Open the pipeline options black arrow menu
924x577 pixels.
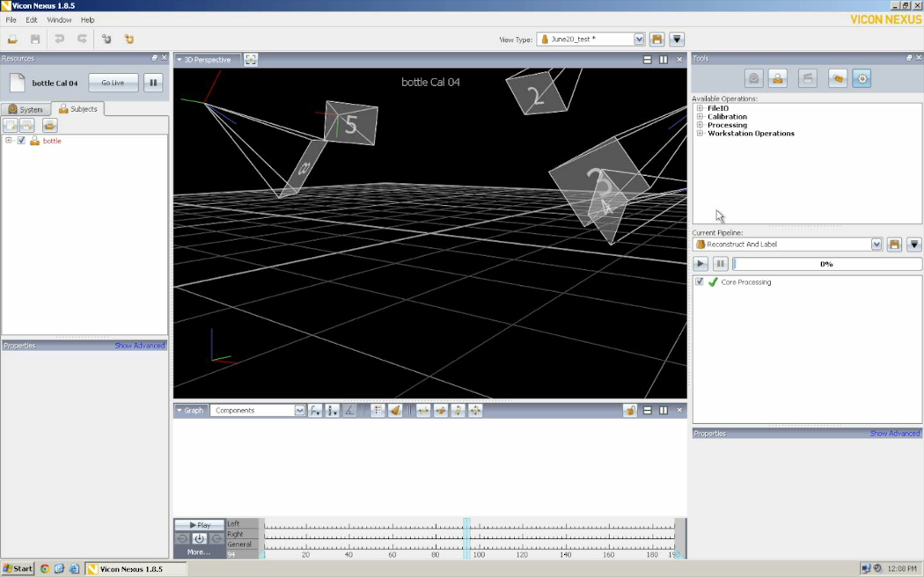pos(914,245)
